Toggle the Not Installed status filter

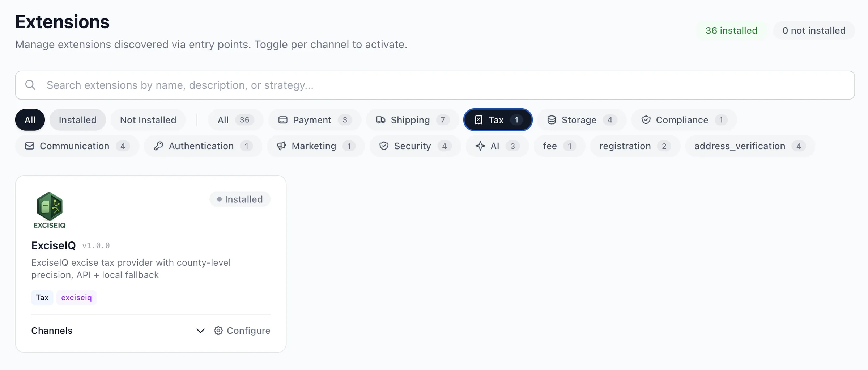148,120
